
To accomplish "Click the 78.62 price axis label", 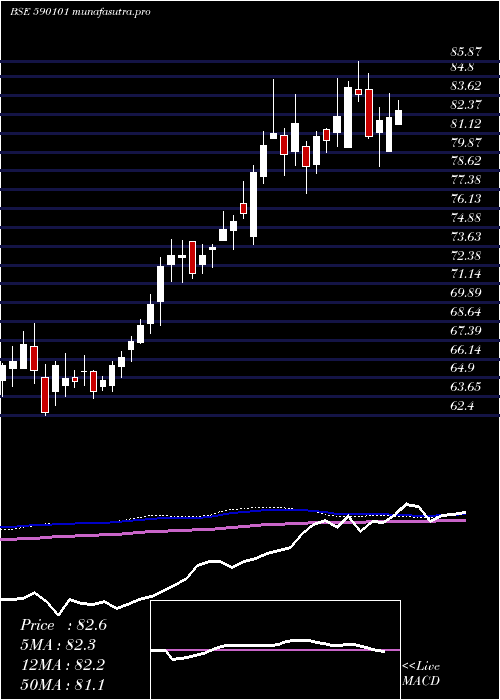I will pos(466,161).
